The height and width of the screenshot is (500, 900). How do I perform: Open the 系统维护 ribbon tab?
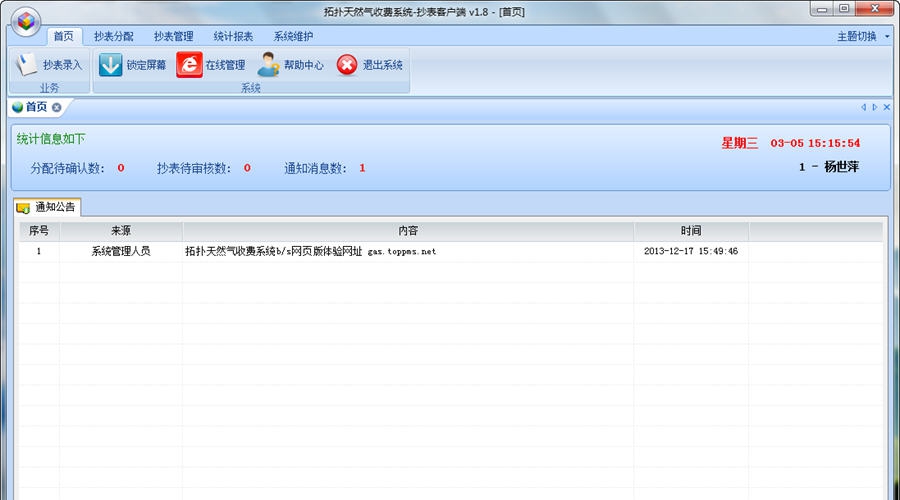click(293, 36)
